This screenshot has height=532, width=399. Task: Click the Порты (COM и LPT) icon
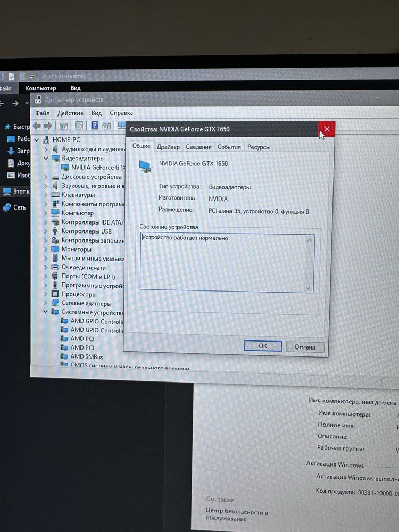(55, 276)
